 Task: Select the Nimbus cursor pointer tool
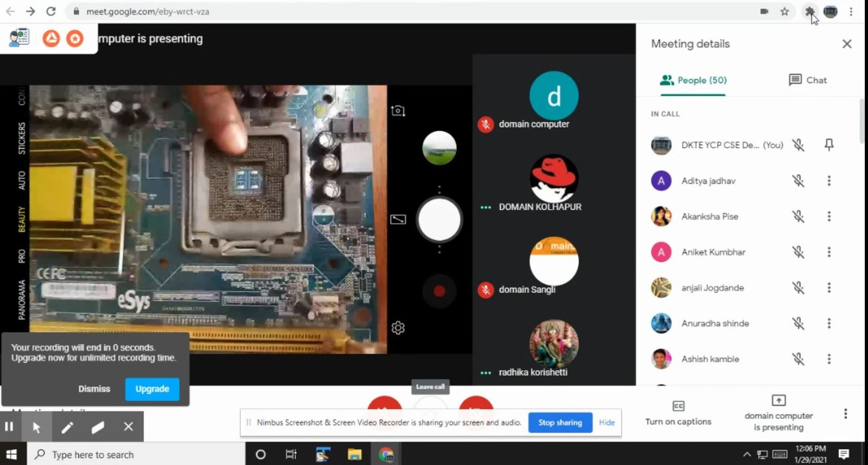point(36,427)
